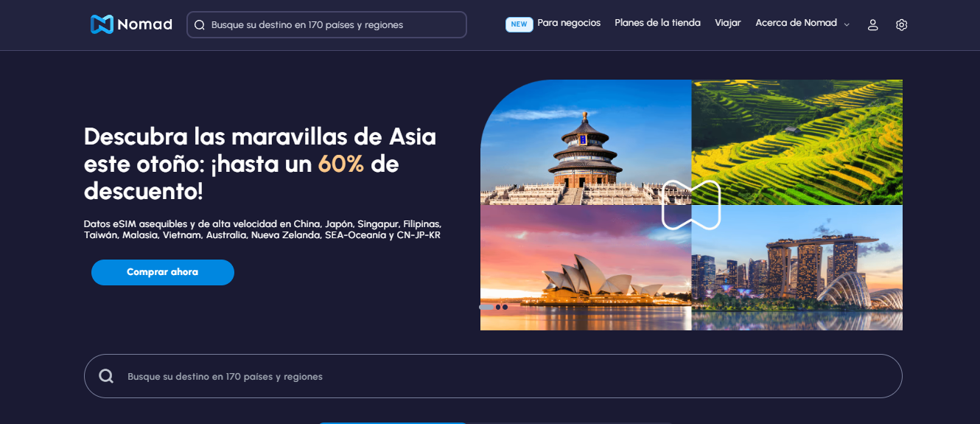Image resolution: width=980 pixels, height=424 pixels.
Task: Expand the Acerca de Nomad dropdown chevron
Action: (847, 25)
